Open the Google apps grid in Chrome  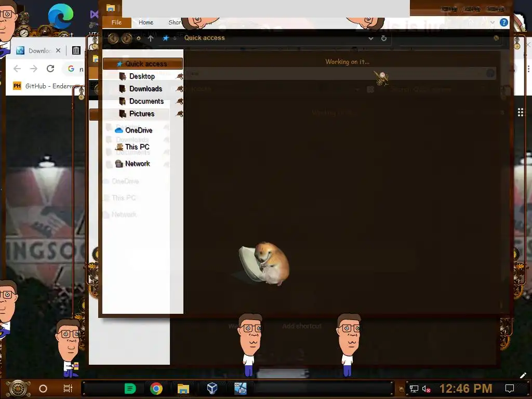[521, 112]
